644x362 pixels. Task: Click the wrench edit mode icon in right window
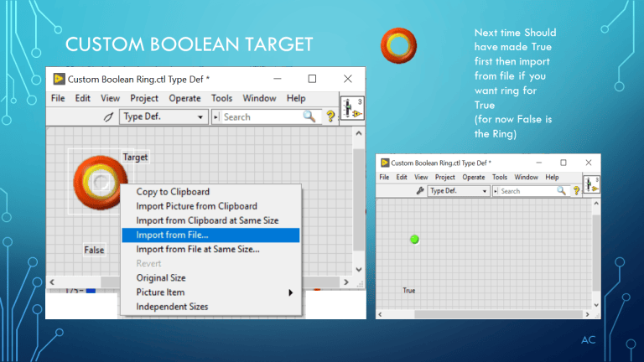tap(420, 191)
